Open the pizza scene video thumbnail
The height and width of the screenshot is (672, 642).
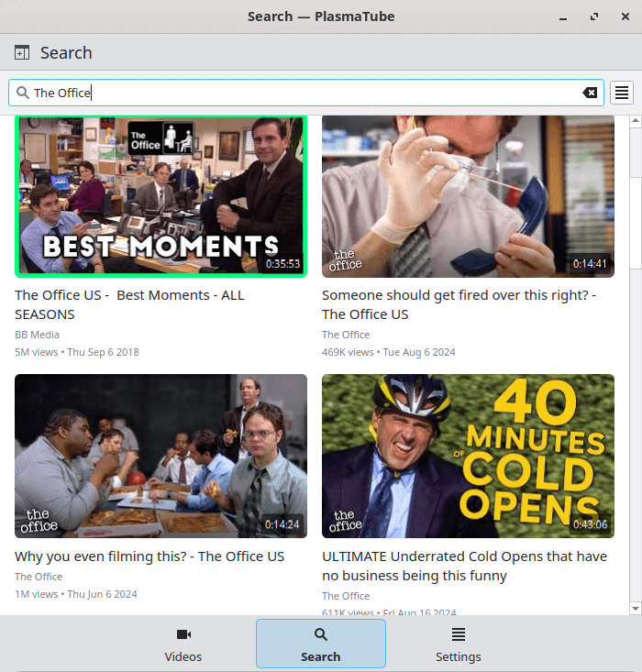click(160, 456)
